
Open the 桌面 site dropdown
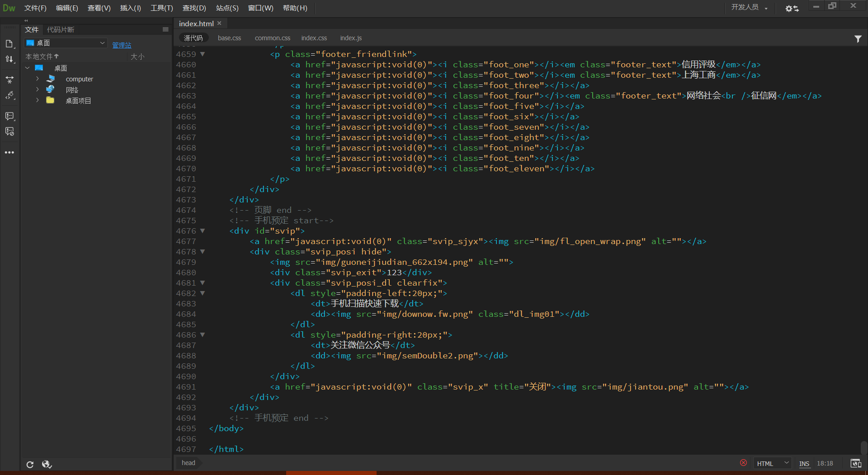(66, 43)
